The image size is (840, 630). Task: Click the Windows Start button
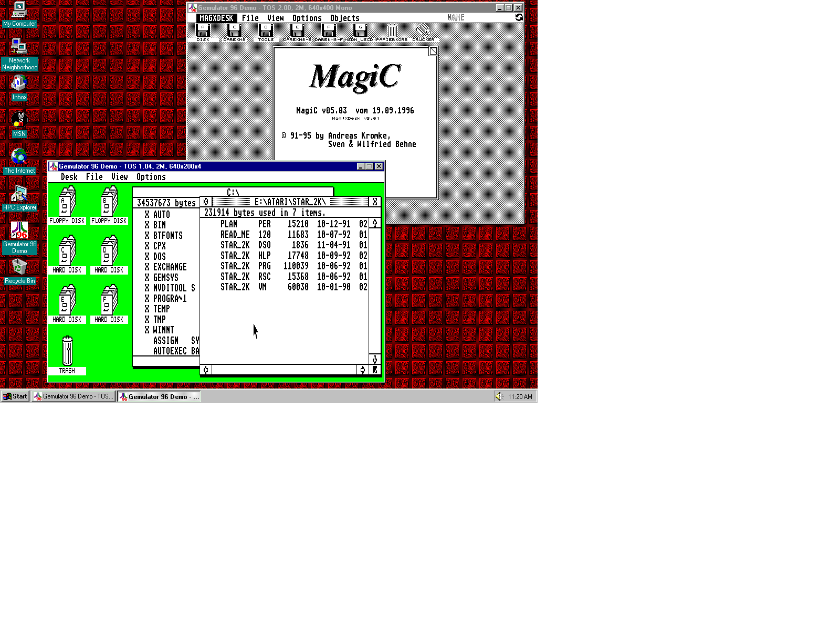[15, 396]
